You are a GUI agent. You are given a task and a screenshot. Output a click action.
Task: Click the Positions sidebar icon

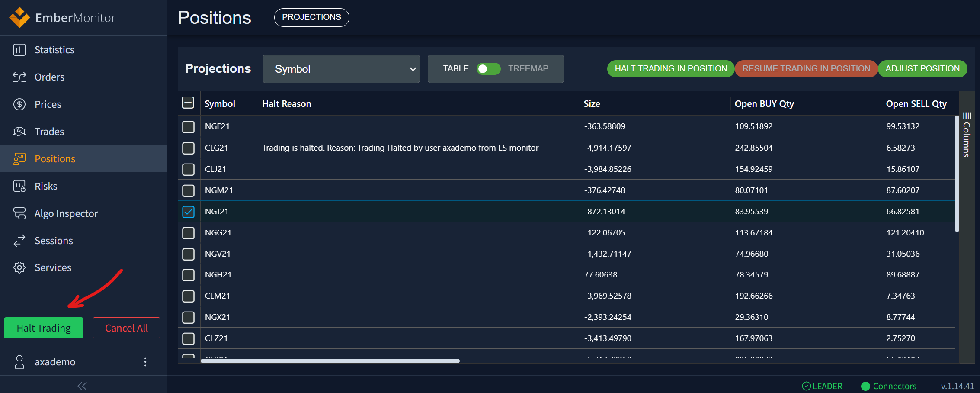click(x=19, y=159)
